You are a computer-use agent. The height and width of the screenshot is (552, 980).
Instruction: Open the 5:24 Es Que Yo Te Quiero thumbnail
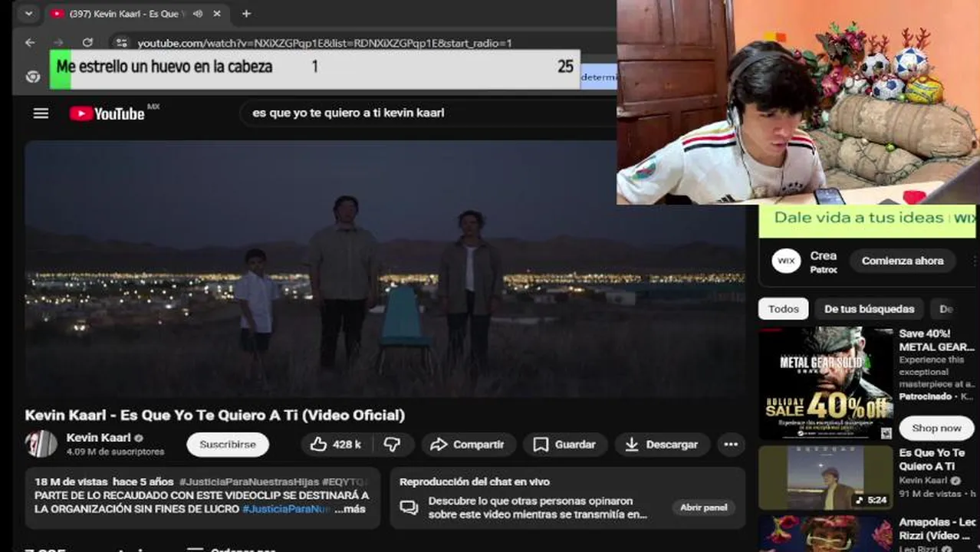[826, 478]
